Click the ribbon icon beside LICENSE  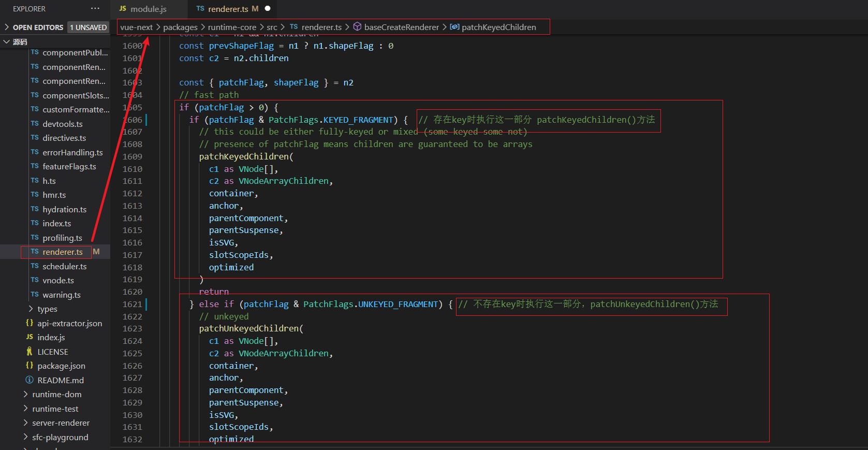point(30,352)
